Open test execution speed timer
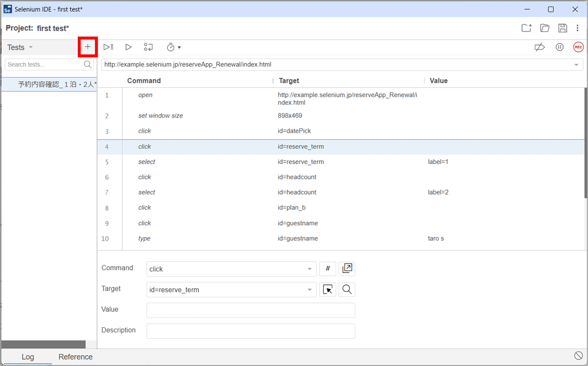The height and width of the screenshot is (366, 588). (x=173, y=47)
